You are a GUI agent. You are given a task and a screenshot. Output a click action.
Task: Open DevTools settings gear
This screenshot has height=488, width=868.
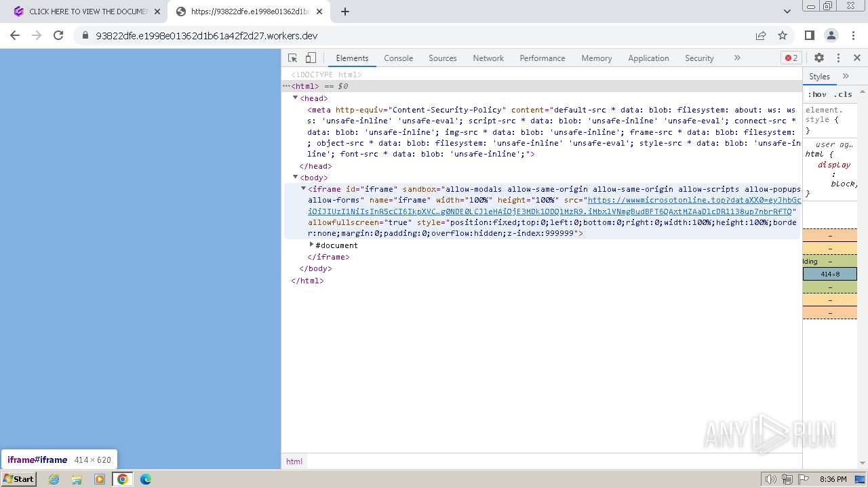(x=819, y=58)
